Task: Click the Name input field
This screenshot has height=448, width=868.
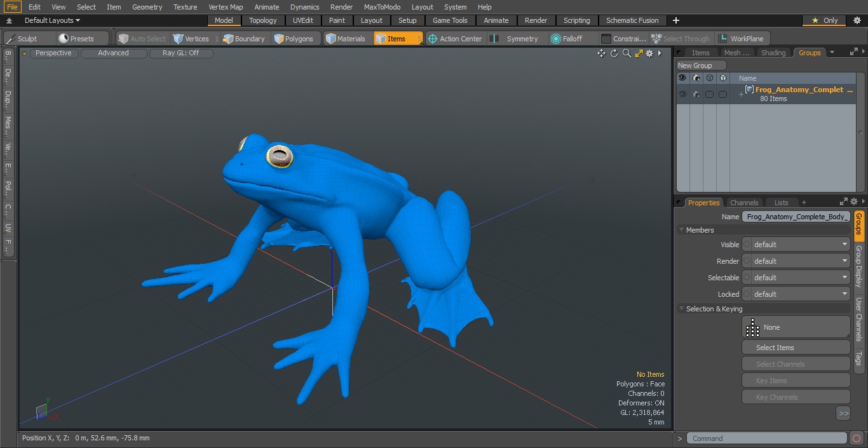Action: [796, 217]
